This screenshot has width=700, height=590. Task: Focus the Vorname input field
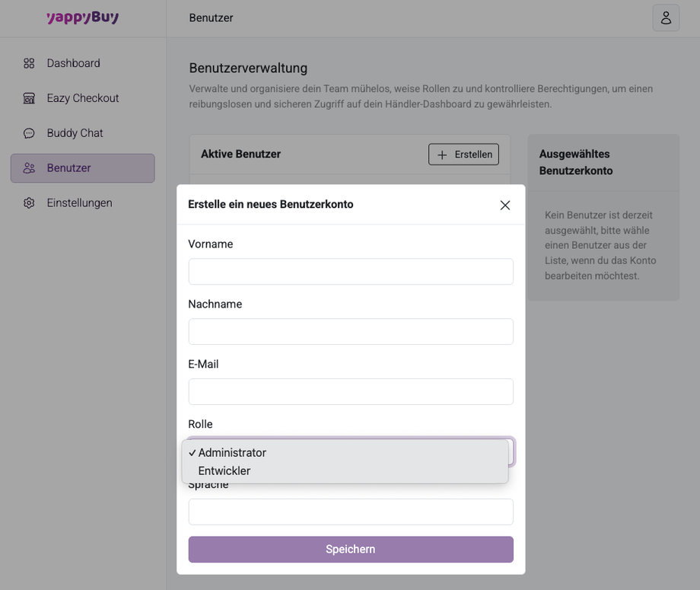click(351, 272)
